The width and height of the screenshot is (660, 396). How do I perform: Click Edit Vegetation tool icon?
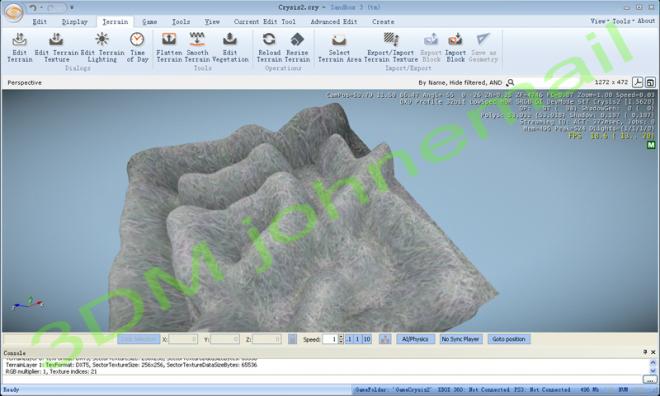coord(230,40)
